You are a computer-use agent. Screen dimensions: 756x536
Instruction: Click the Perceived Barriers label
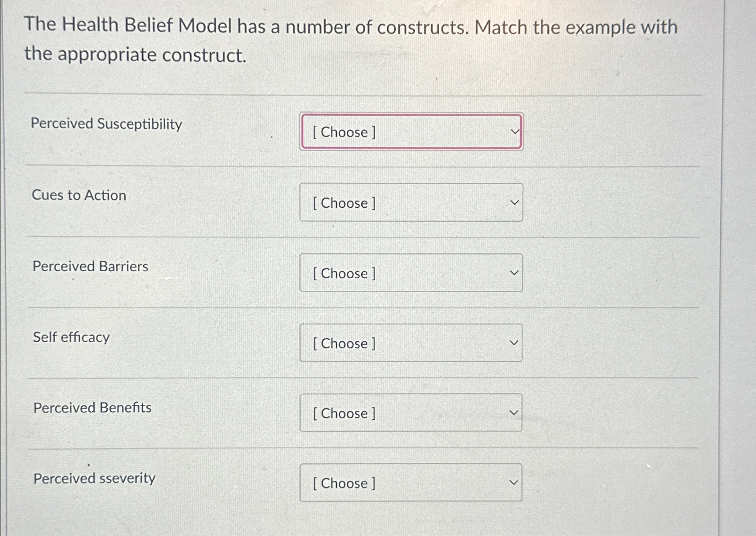point(90,266)
